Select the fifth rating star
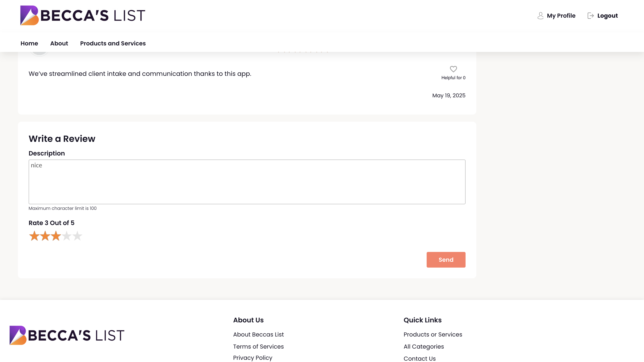The image size is (644, 362). pyautogui.click(x=77, y=236)
